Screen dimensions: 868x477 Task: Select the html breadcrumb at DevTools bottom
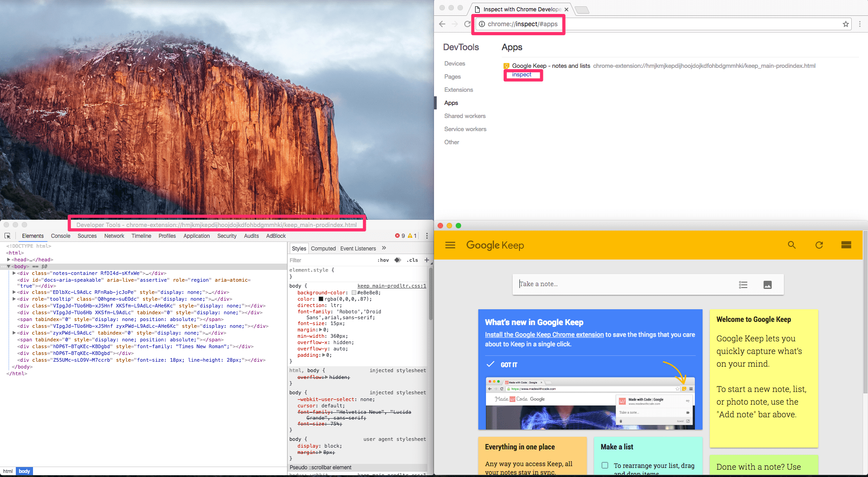(8, 471)
